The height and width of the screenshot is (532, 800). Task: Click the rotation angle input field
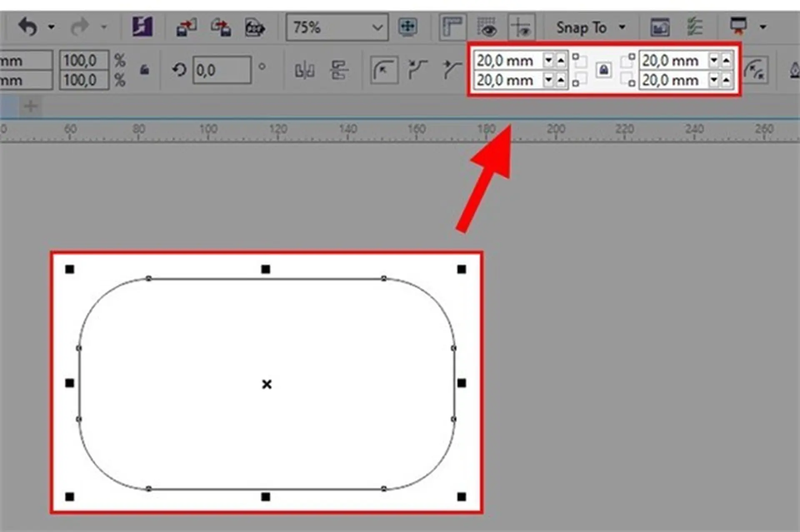(x=222, y=70)
